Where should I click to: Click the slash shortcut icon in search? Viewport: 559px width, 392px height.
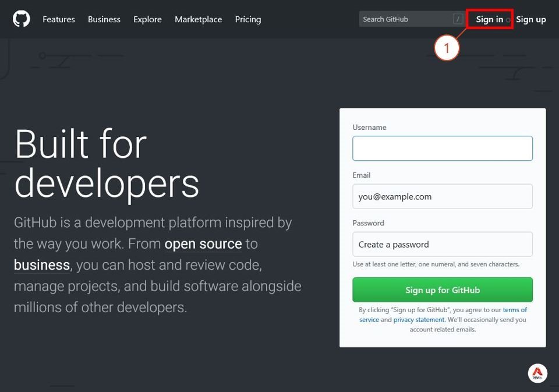tap(458, 19)
